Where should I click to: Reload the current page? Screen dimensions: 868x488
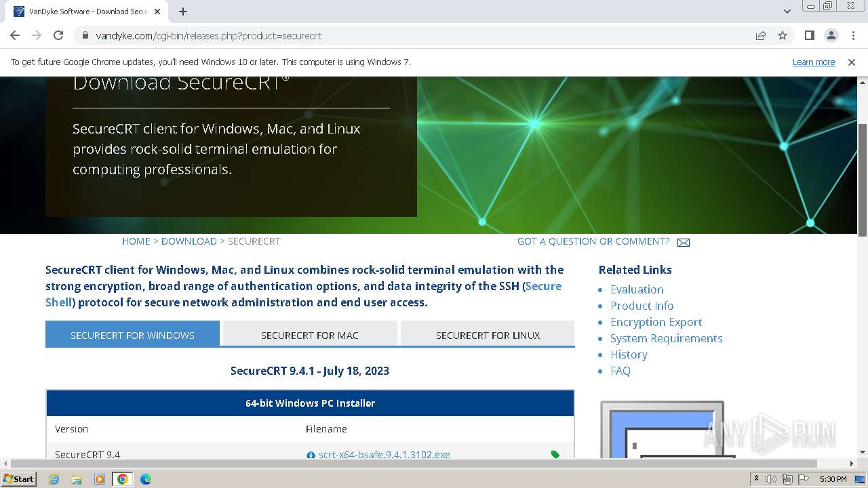click(x=58, y=35)
